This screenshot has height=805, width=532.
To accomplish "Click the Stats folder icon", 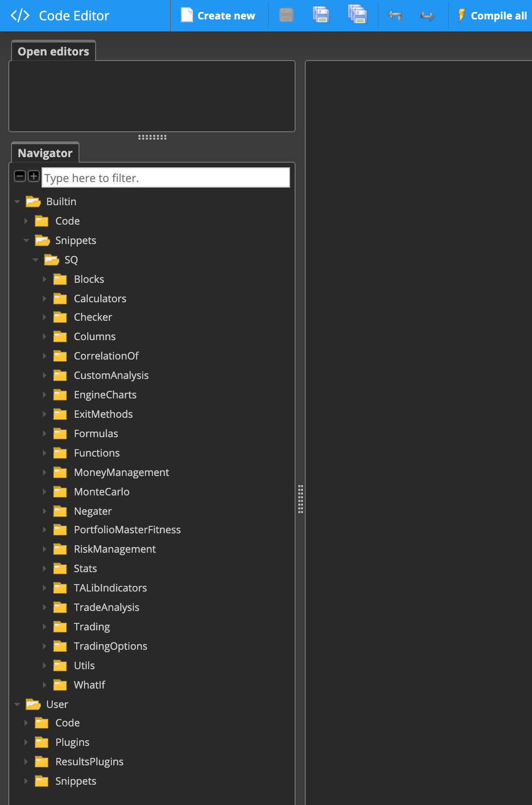I will 60,568.
